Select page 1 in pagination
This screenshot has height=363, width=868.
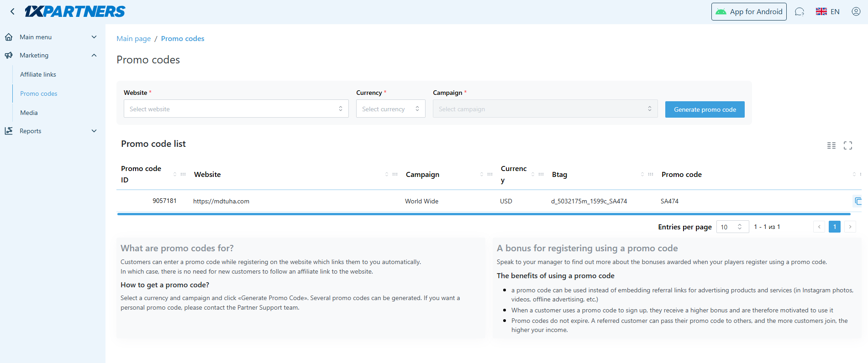pos(835,227)
